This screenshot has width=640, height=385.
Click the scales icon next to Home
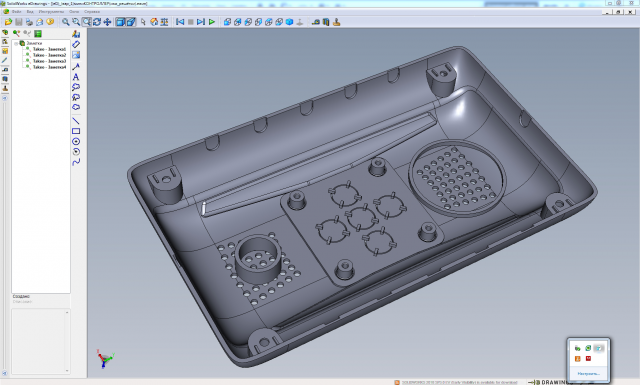point(164,22)
